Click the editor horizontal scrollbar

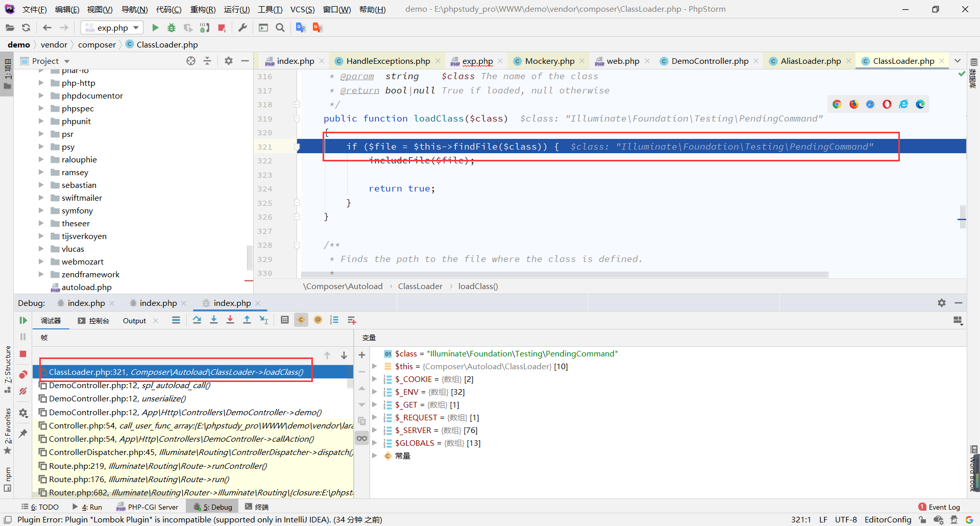click(x=565, y=275)
